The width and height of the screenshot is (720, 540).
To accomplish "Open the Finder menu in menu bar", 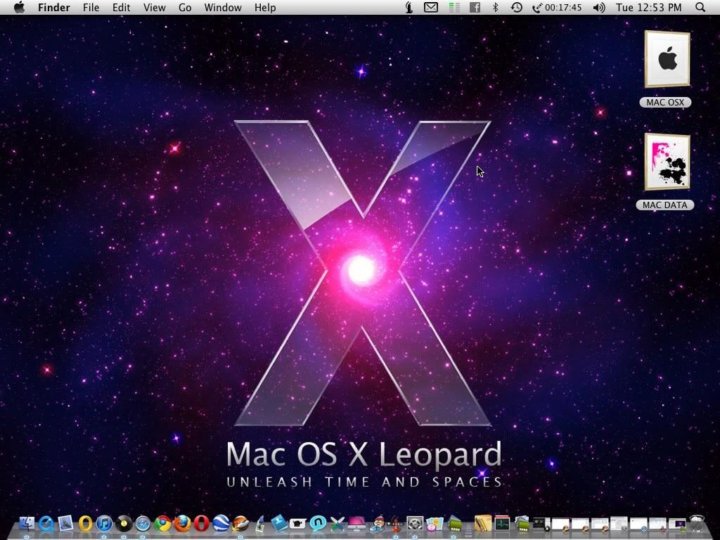I will point(54,7).
